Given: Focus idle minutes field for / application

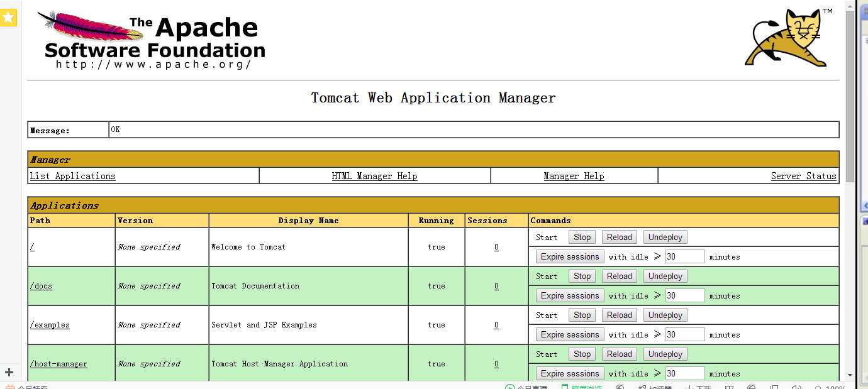Looking at the screenshot, I should (685, 256).
